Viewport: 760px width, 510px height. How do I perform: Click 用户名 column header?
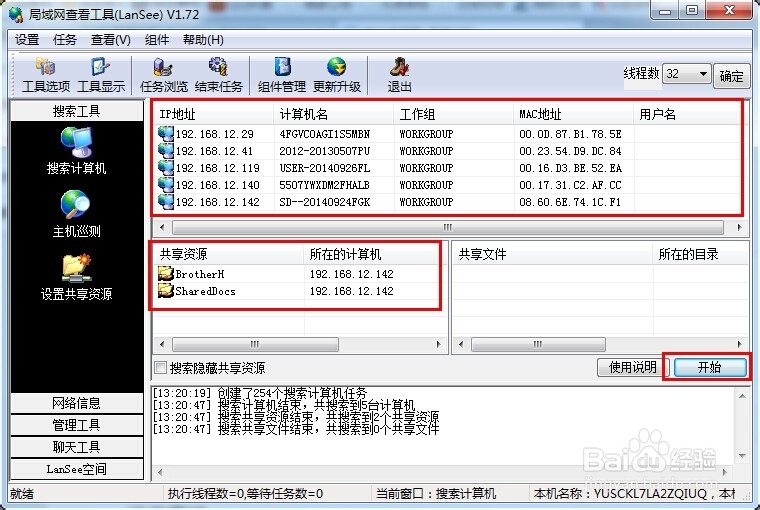(x=687, y=114)
